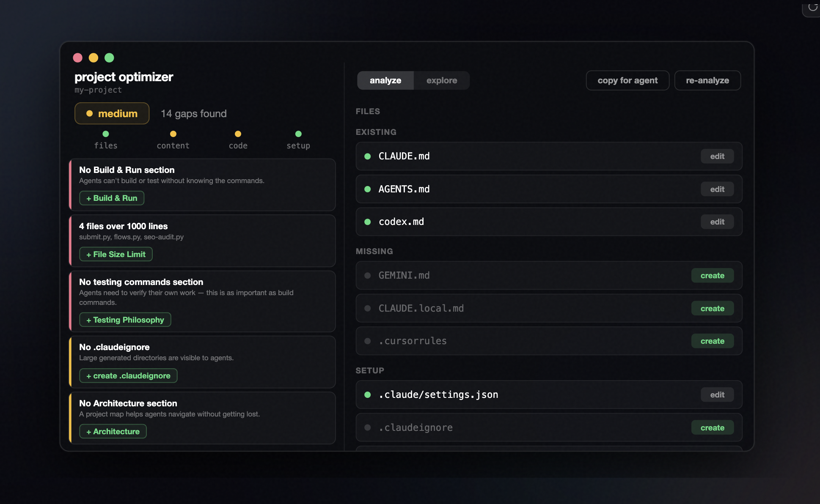The height and width of the screenshot is (504, 820).
Task: Select the .claude/settings.json file name
Action: coord(438,394)
